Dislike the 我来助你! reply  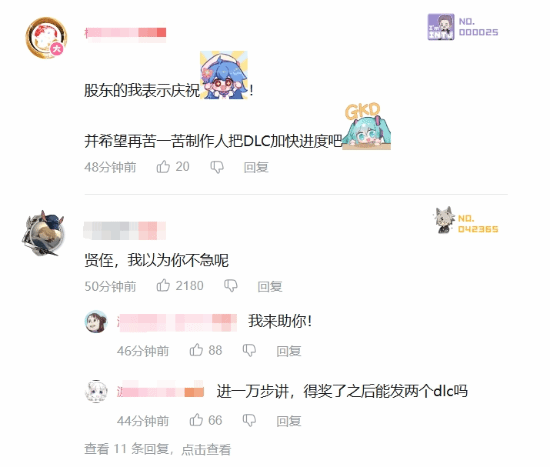pyautogui.click(x=249, y=351)
